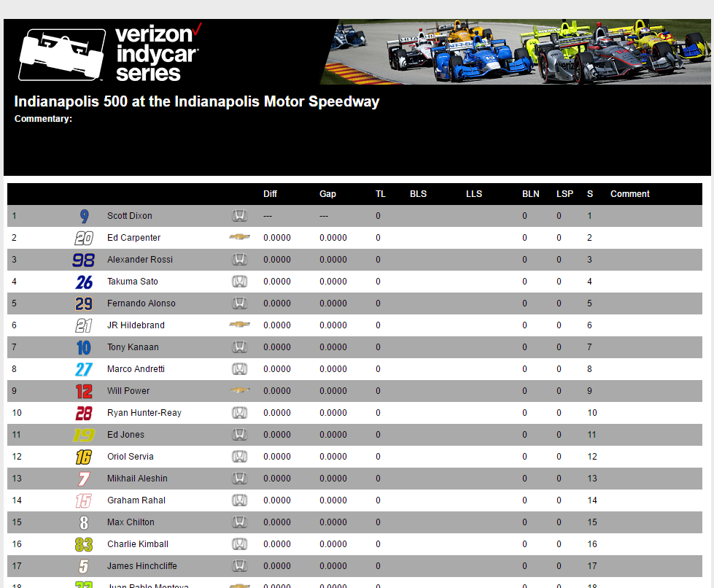714x588 pixels.
Task: Click car number 29 icon for Fernando Alonso
Action: (84, 303)
